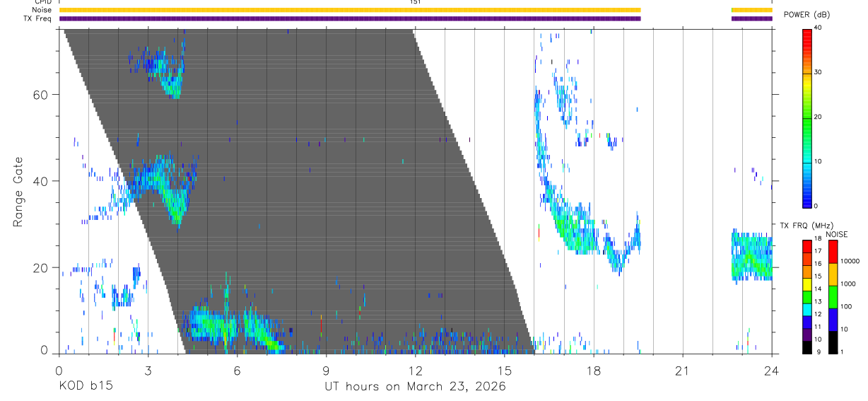
Task: Click the 'POWER (dB)' colorbar title
Action: pyautogui.click(x=807, y=15)
